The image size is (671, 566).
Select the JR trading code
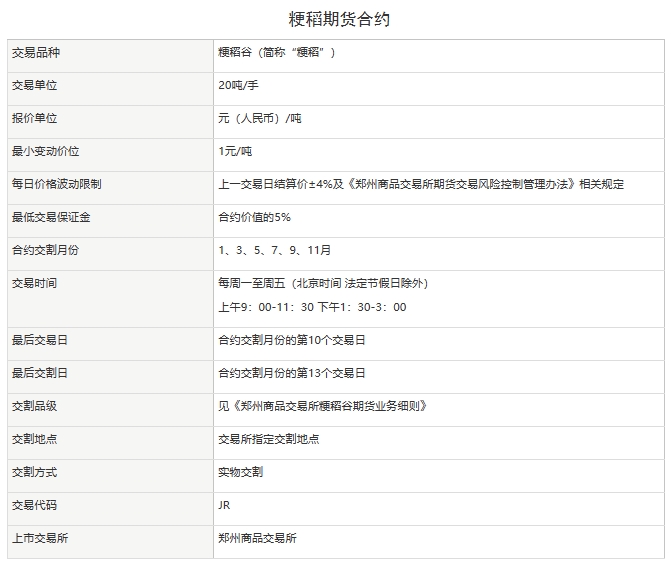coord(224,505)
